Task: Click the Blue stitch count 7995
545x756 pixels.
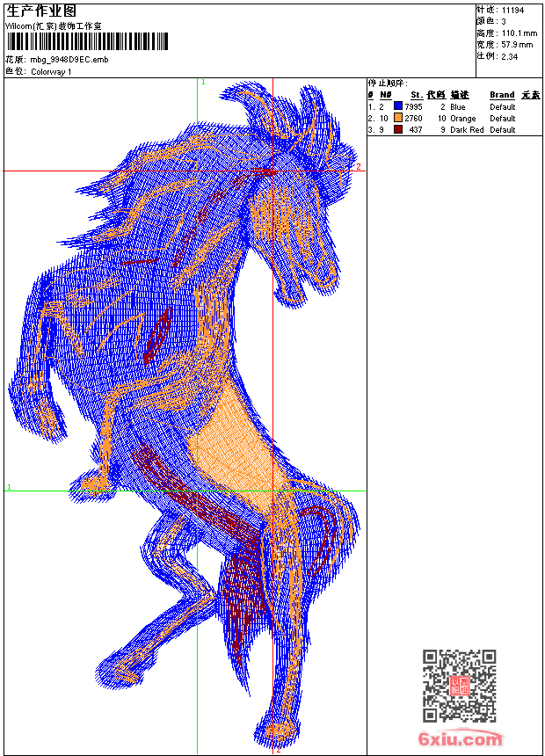Action: (413, 107)
